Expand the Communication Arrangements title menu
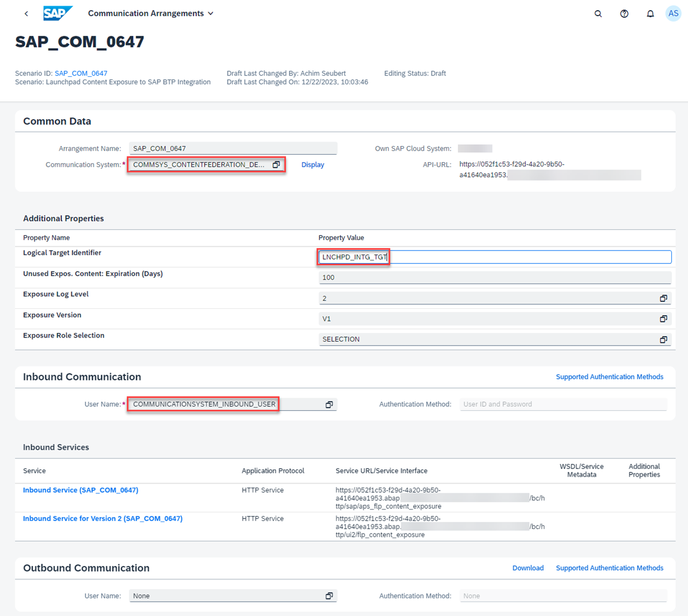Viewport: 688px width, 616px height. (x=151, y=13)
